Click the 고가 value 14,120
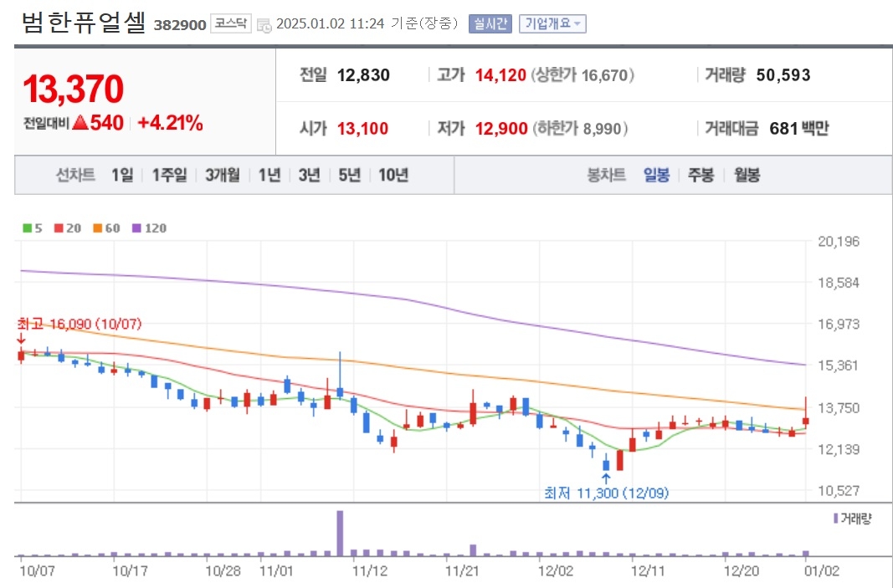Image resolution: width=893 pixels, height=588 pixels. [500, 75]
